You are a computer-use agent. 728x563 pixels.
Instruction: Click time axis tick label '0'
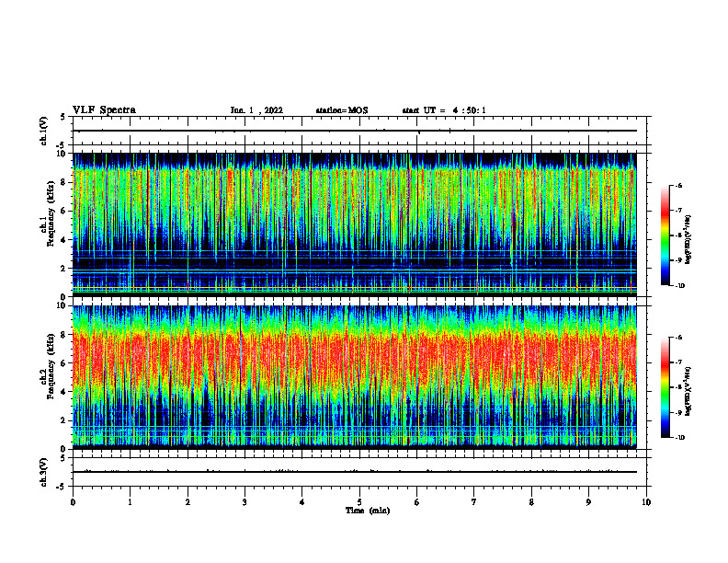tap(73, 502)
